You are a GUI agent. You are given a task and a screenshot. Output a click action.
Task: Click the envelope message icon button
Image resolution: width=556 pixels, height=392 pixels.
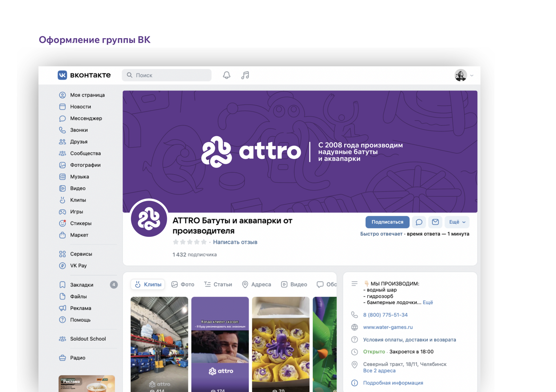(x=435, y=222)
